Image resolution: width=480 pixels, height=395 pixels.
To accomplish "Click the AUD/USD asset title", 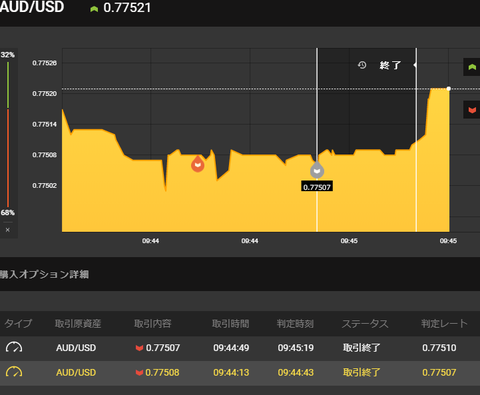I will pos(32,7).
